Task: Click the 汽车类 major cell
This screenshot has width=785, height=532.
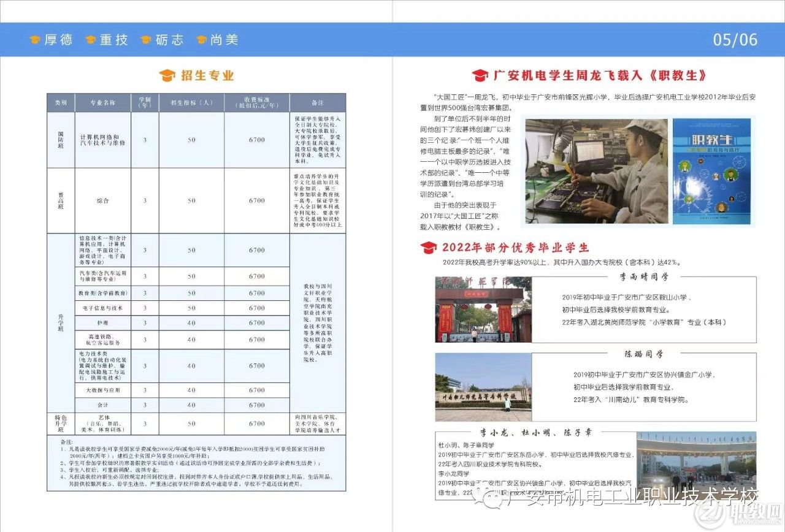Action: pyautogui.click(x=103, y=276)
